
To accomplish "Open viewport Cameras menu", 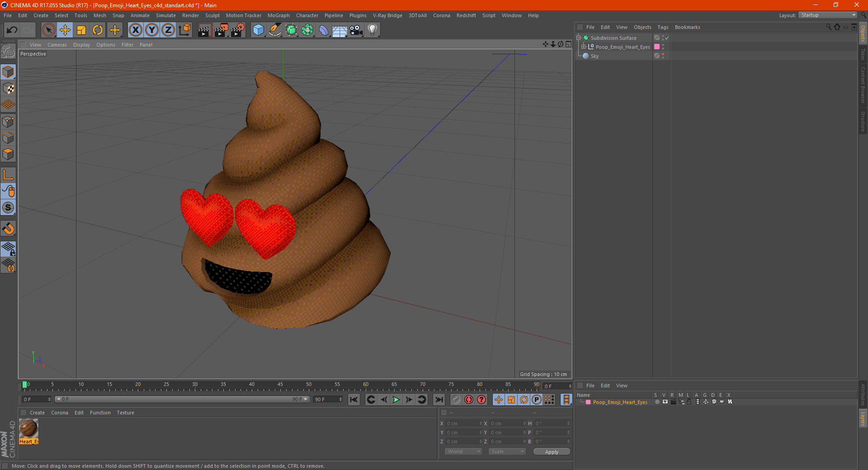I will [57, 45].
